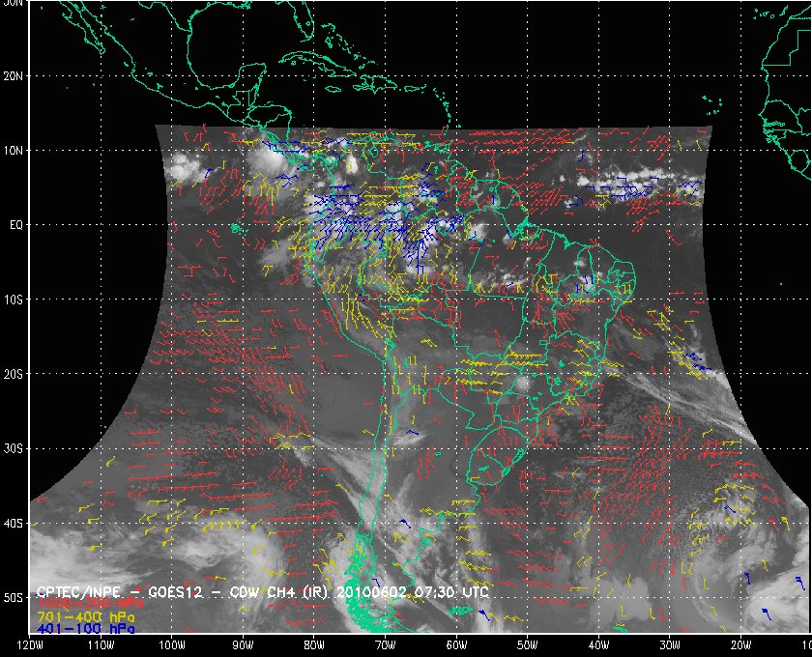Viewport: 812px width, 657px height.
Task: Click the 20N latitude label
Action: (x=13, y=76)
